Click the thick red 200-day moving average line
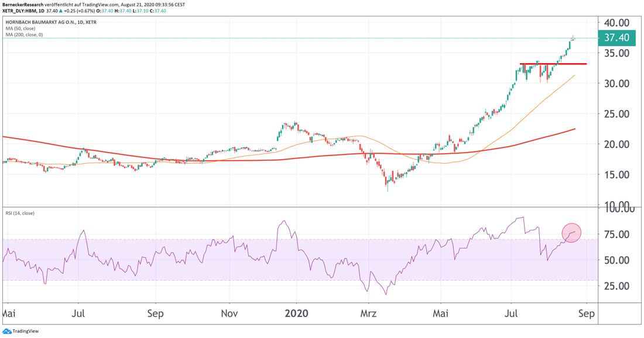Viewport: 644px width, 338px height. coord(176,159)
